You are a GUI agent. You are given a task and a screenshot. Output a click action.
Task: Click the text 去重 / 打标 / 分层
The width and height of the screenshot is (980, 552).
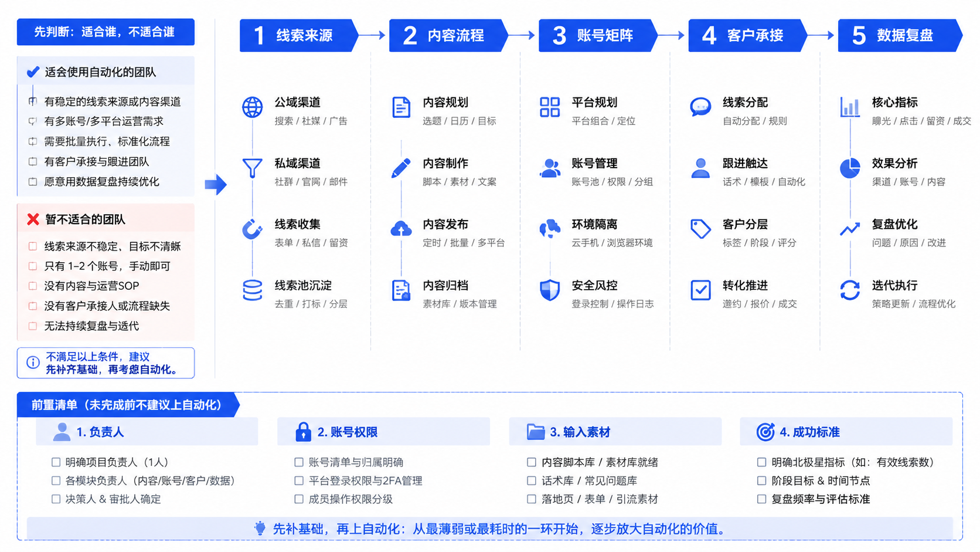(x=311, y=304)
